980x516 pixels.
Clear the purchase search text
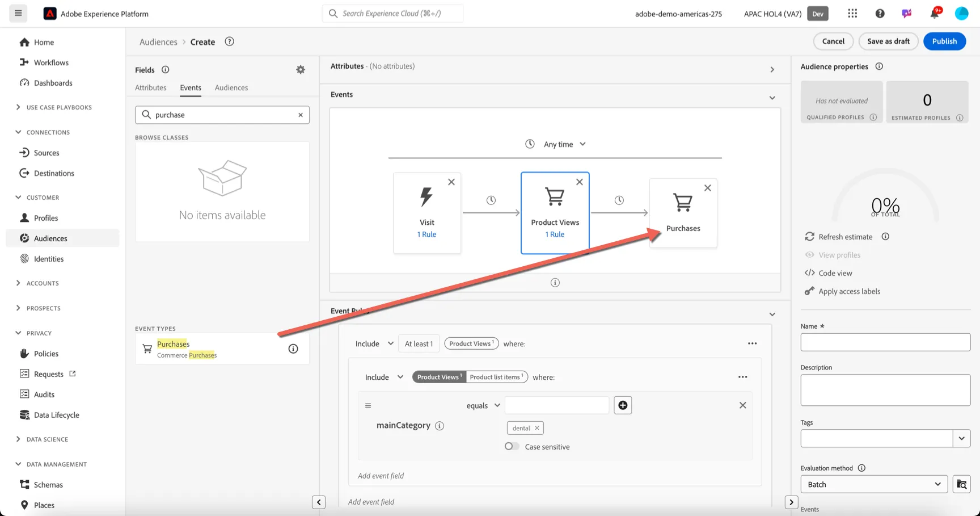pyautogui.click(x=301, y=115)
